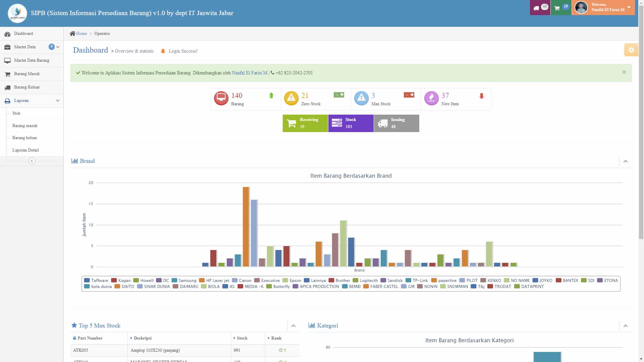Collapse the Brand chart panel
This screenshot has width=644, height=362.
[x=625, y=161]
